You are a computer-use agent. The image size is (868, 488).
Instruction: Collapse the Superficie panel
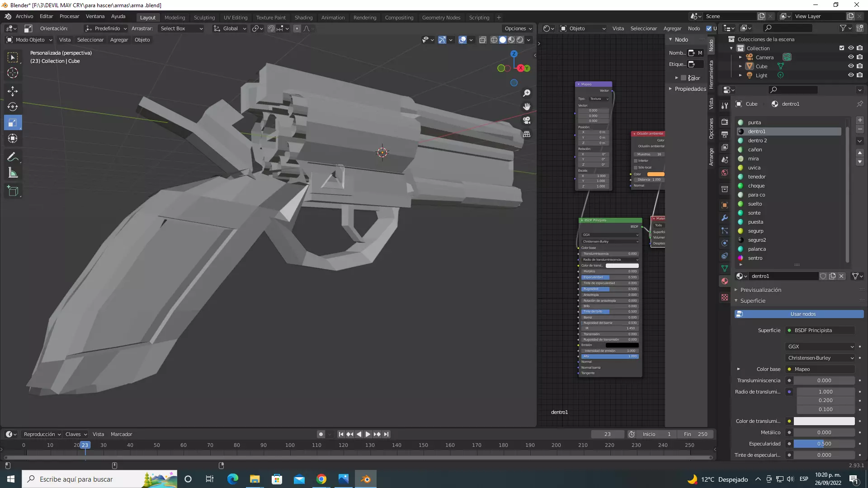(753, 301)
